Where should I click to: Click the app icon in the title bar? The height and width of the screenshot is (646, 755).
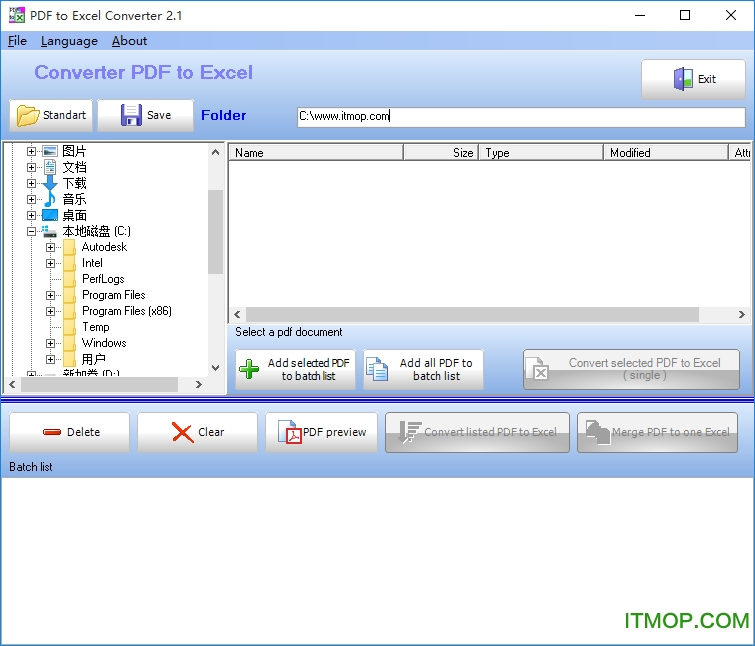17,15
